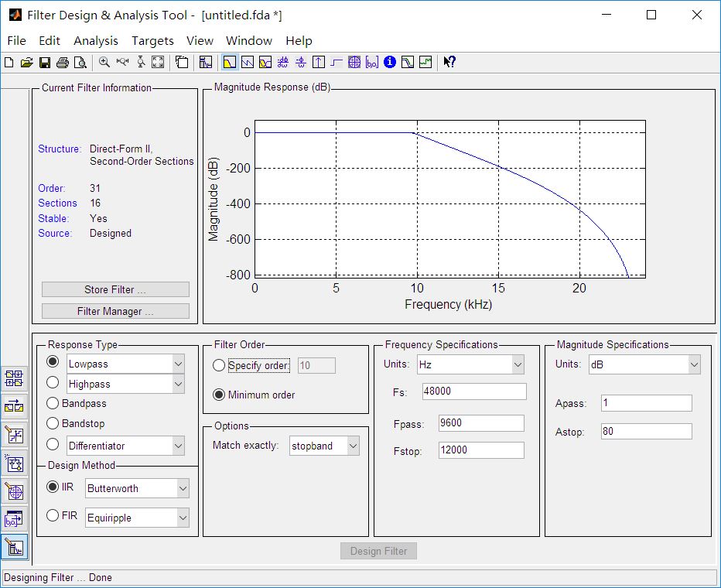Click the Filter Manager button

(115, 311)
